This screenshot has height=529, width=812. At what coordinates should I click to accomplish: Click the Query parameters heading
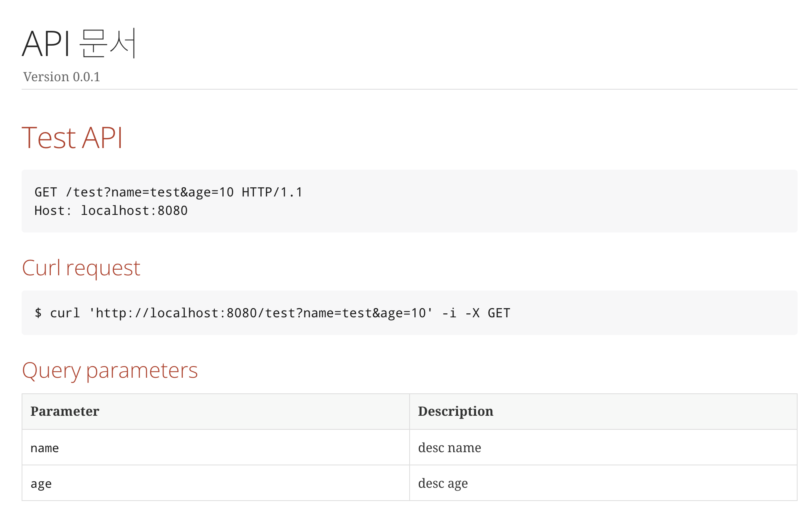pos(110,370)
